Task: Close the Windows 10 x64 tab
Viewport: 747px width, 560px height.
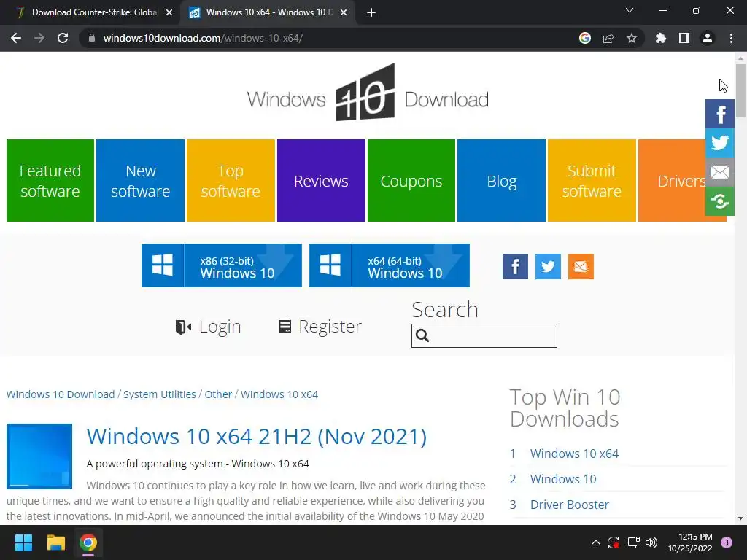Action: [x=344, y=13]
